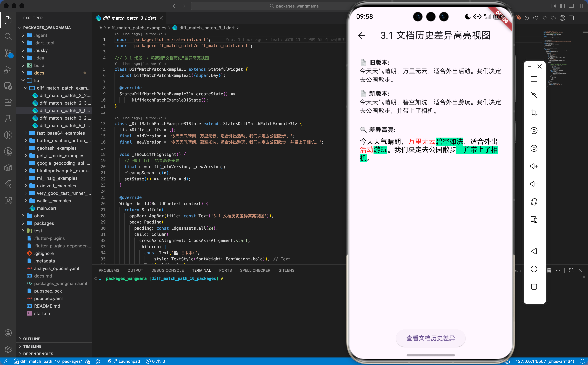Expand the fast_base64_examples folder

point(61,133)
